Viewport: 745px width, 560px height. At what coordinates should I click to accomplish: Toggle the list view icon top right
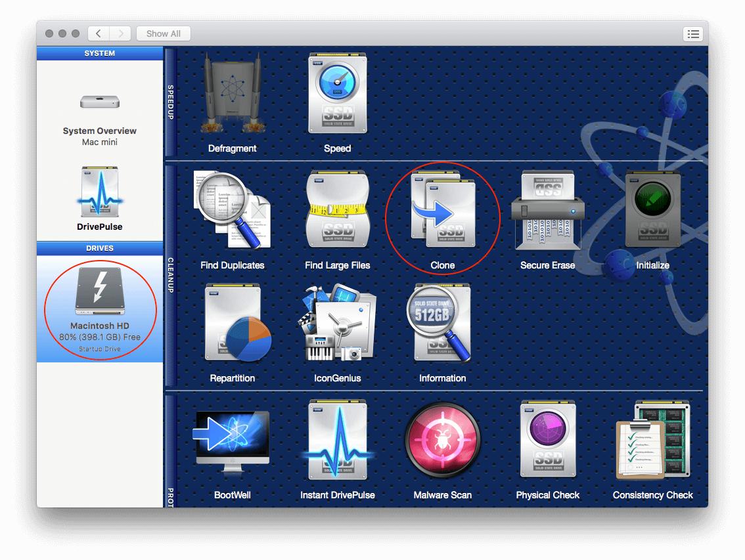[x=693, y=33]
